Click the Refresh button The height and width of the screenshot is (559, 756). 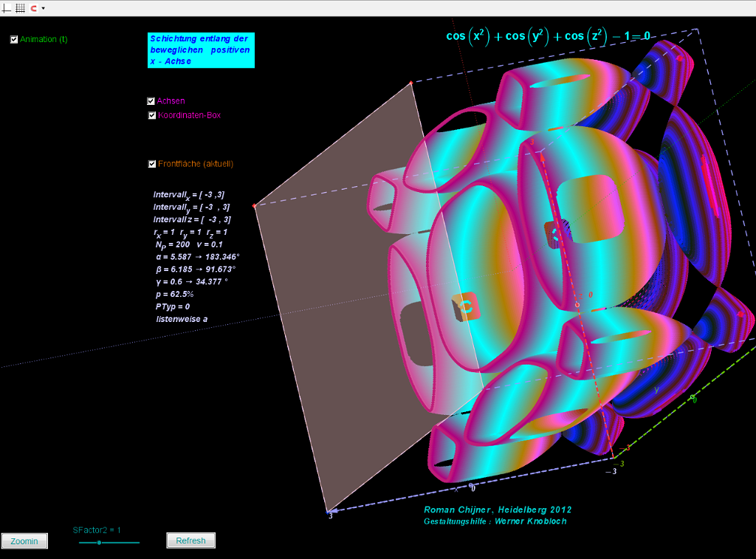pyautogui.click(x=190, y=541)
